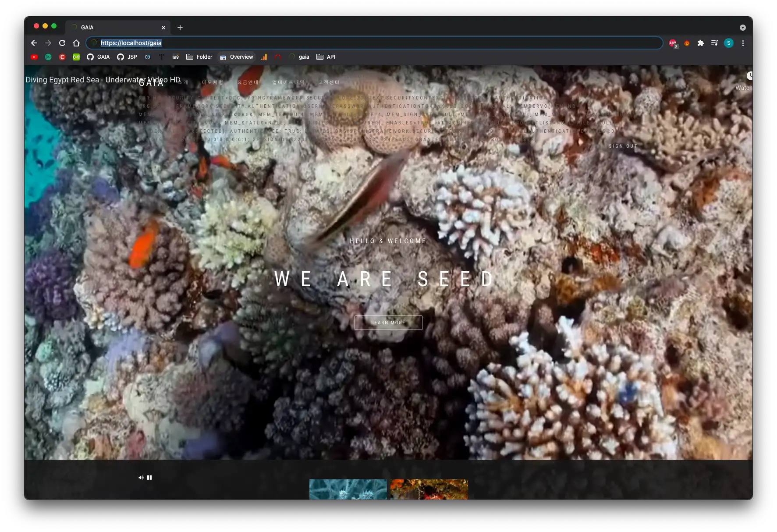Open the YouTube bookmark icon

[x=34, y=57]
